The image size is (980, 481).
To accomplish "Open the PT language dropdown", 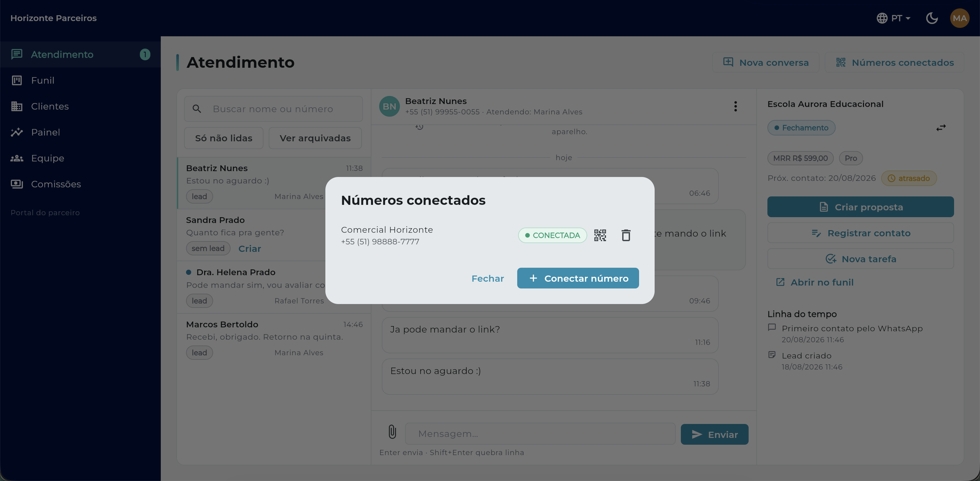I will [x=893, y=18].
